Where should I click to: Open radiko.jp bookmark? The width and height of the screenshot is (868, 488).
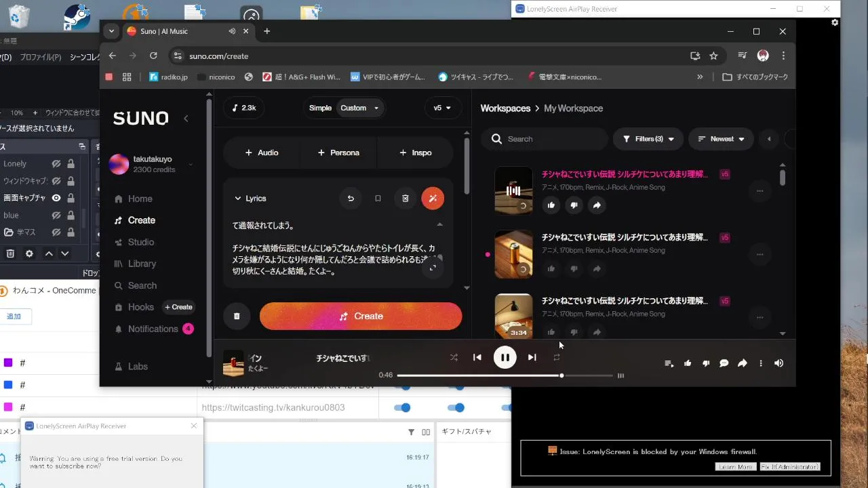(x=168, y=77)
